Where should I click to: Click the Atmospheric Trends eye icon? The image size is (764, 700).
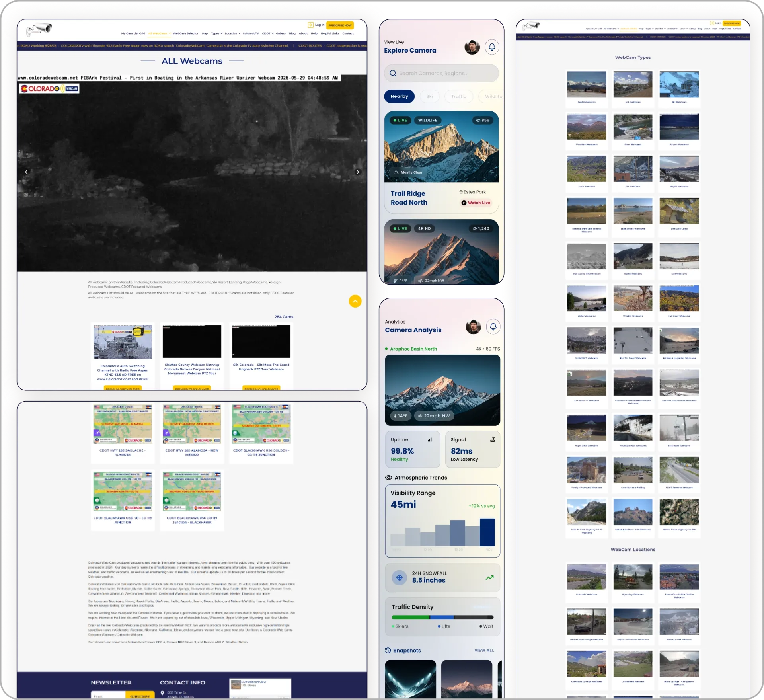click(389, 478)
